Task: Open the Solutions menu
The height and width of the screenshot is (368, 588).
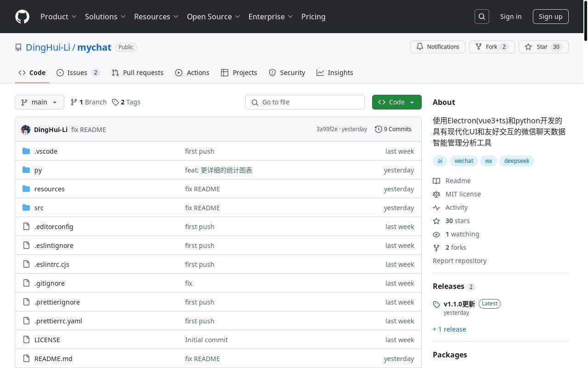Action: point(105,17)
